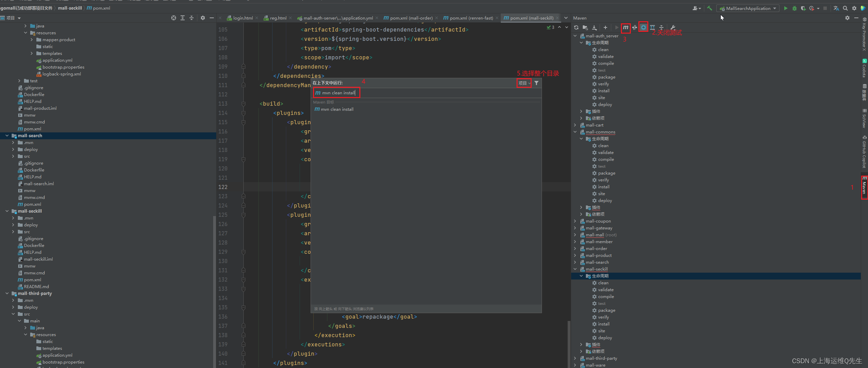Viewport: 868px width, 368px height.
Task: Start debugging with the bug icon
Action: (x=794, y=8)
